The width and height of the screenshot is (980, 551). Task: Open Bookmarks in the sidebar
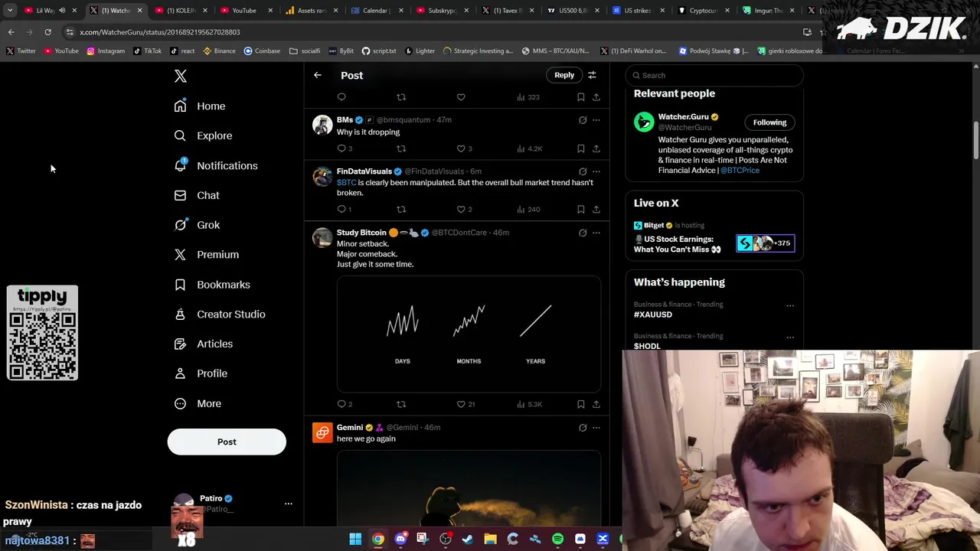click(212, 285)
